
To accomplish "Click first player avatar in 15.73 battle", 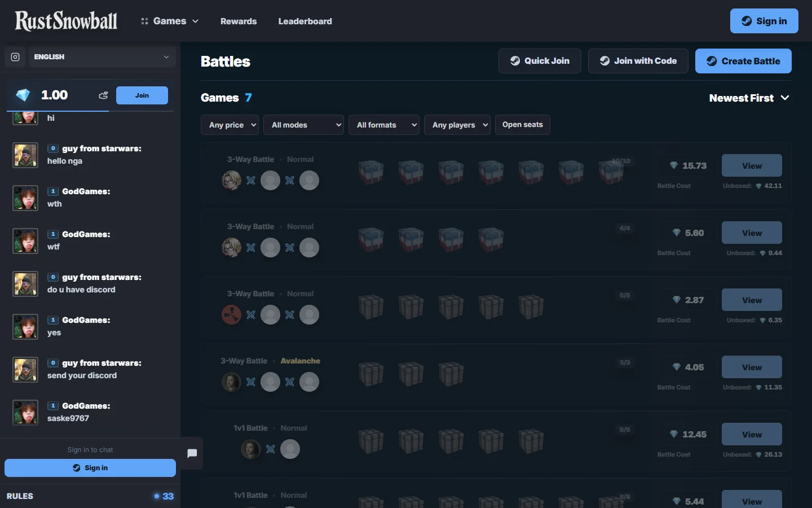I will point(231,181).
